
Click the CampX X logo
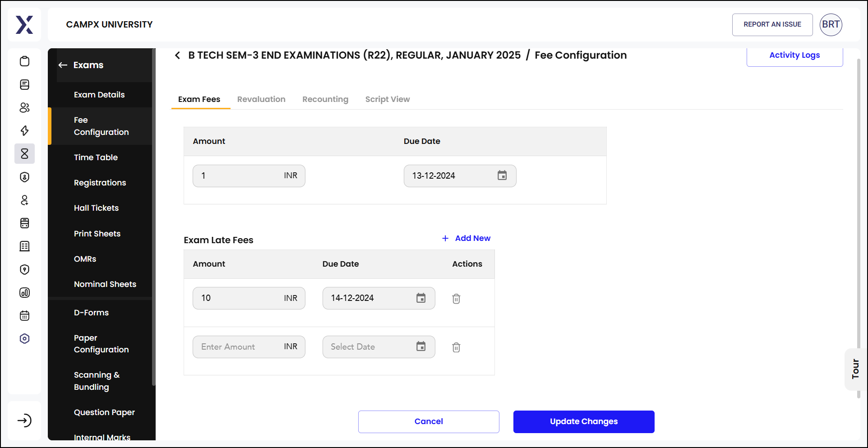click(24, 25)
